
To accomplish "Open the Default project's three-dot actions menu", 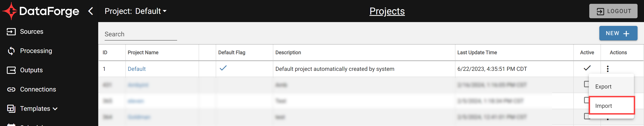I will click(x=608, y=69).
